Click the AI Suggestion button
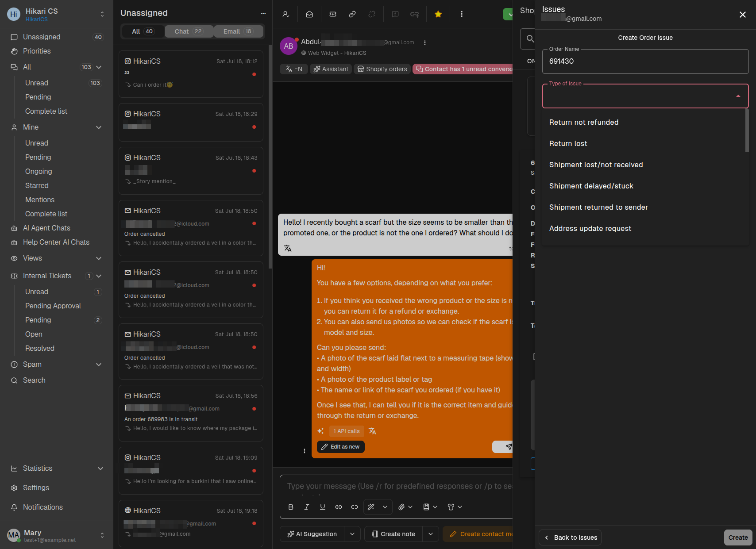 point(312,534)
